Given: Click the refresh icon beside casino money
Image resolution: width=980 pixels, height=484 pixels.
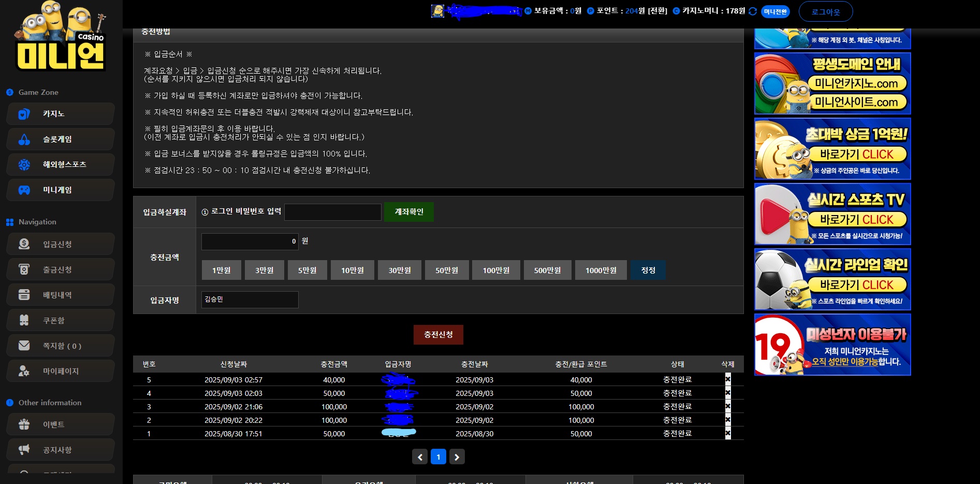Looking at the screenshot, I should click(x=753, y=11).
